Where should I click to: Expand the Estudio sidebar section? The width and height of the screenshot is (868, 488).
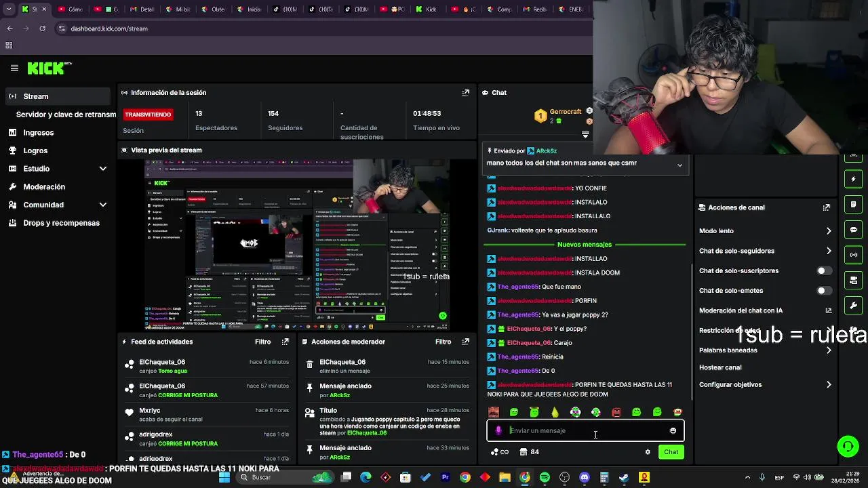(x=103, y=169)
